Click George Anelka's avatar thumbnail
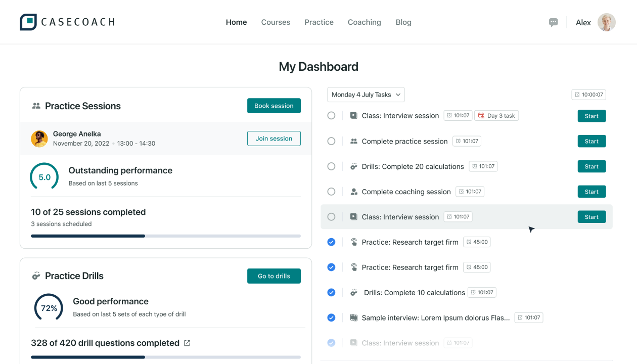The width and height of the screenshot is (637, 364). point(39,139)
